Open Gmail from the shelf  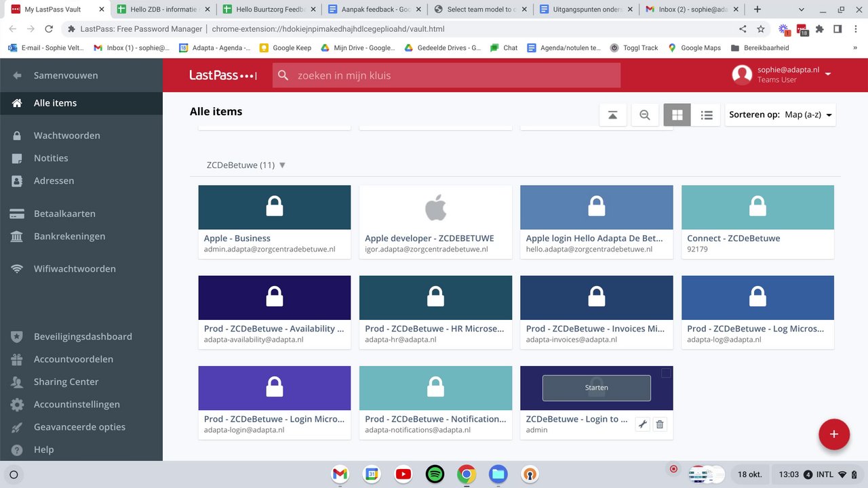[x=340, y=474]
